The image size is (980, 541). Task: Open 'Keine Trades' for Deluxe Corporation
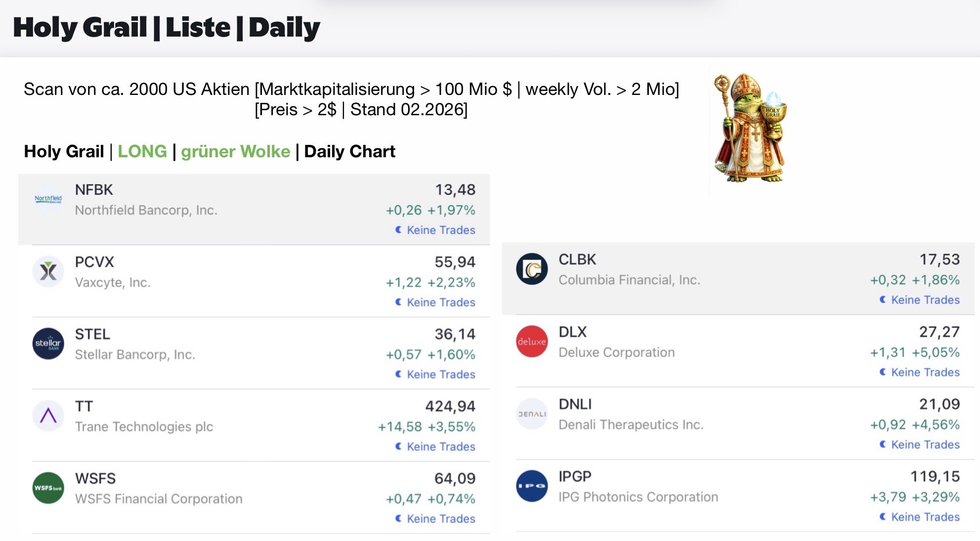[x=925, y=372]
